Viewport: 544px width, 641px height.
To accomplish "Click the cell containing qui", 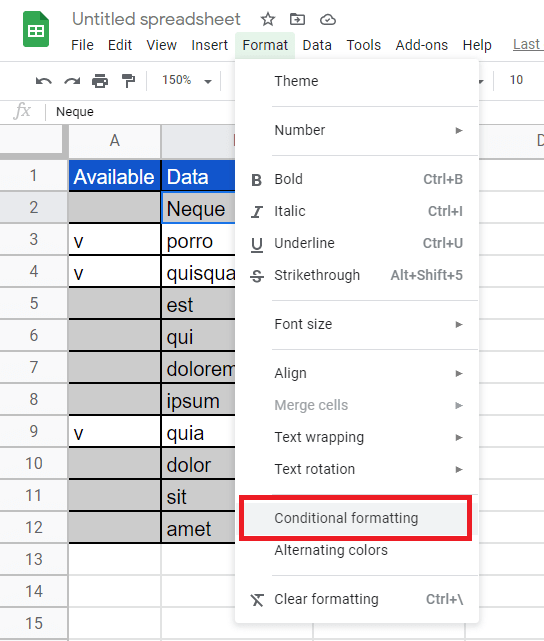I will click(199, 336).
